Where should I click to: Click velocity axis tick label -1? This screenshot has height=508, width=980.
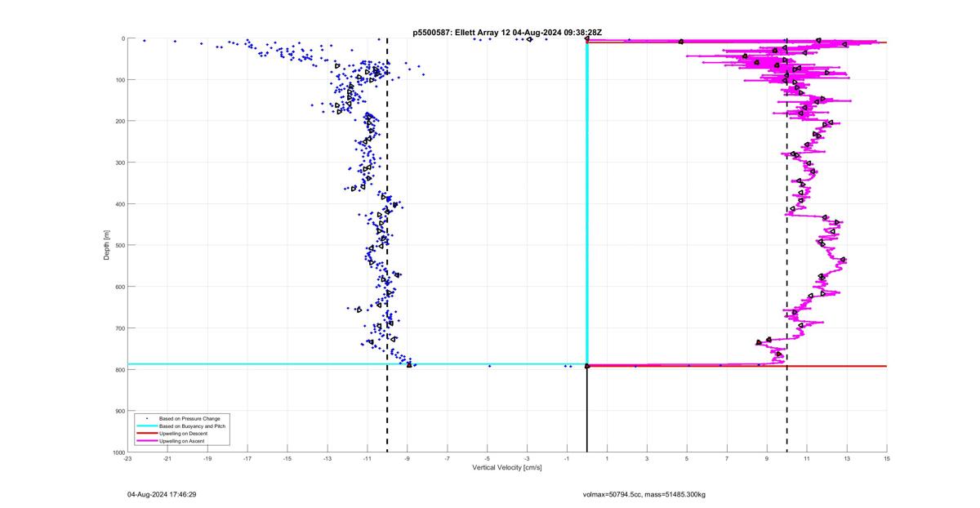(x=567, y=459)
